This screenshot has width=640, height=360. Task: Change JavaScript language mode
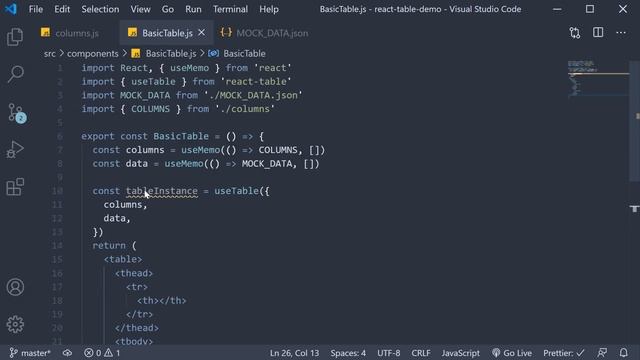(460, 353)
